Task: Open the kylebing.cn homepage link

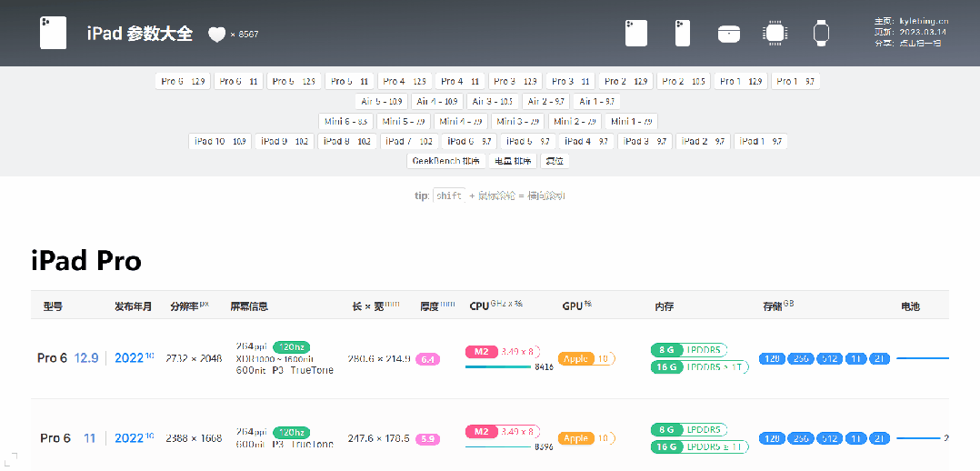Action: pos(924,21)
